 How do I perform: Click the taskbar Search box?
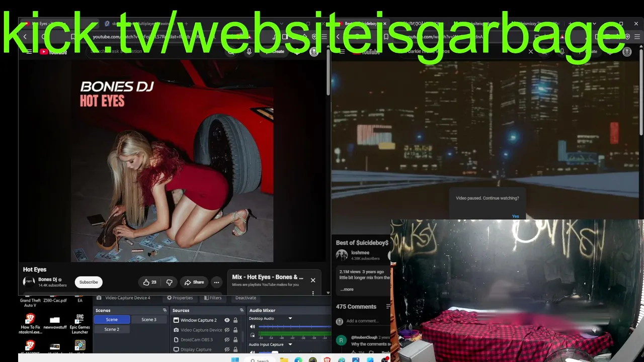[261, 359]
